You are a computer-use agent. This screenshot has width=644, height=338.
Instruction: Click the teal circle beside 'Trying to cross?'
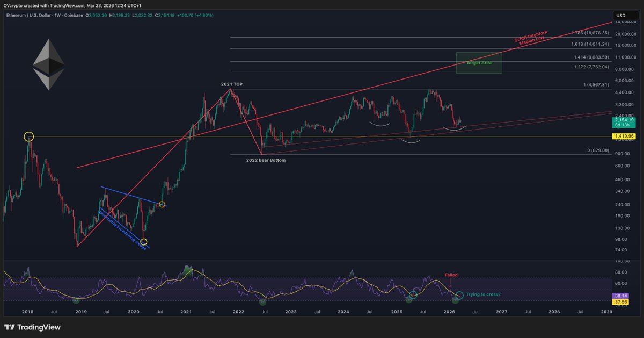[x=459, y=294]
